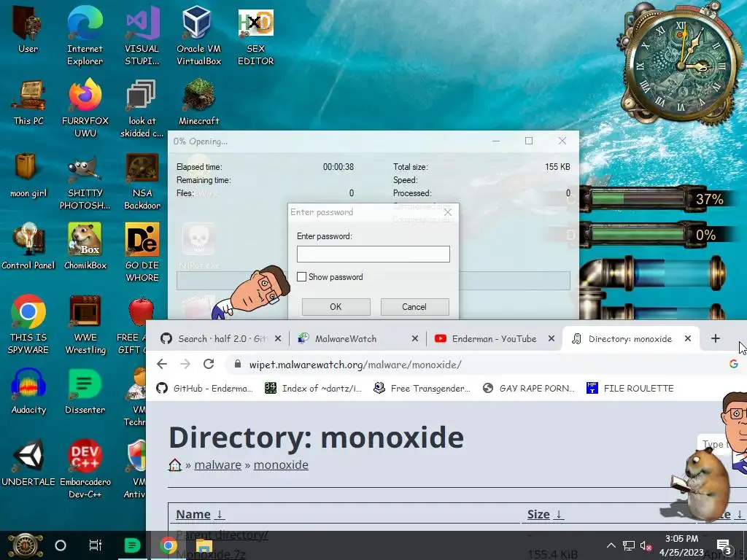Screen dimensions: 747x560
Task: Open the 'moon girl' desktop icon
Action: coord(28,174)
